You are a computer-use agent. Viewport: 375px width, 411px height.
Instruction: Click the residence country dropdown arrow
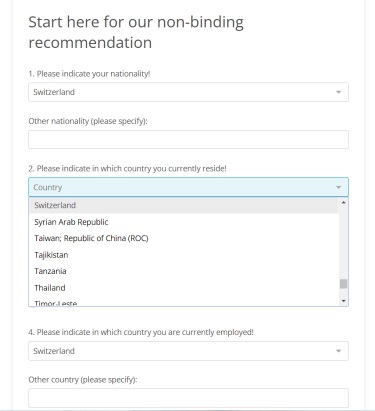click(x=338, y=187)
